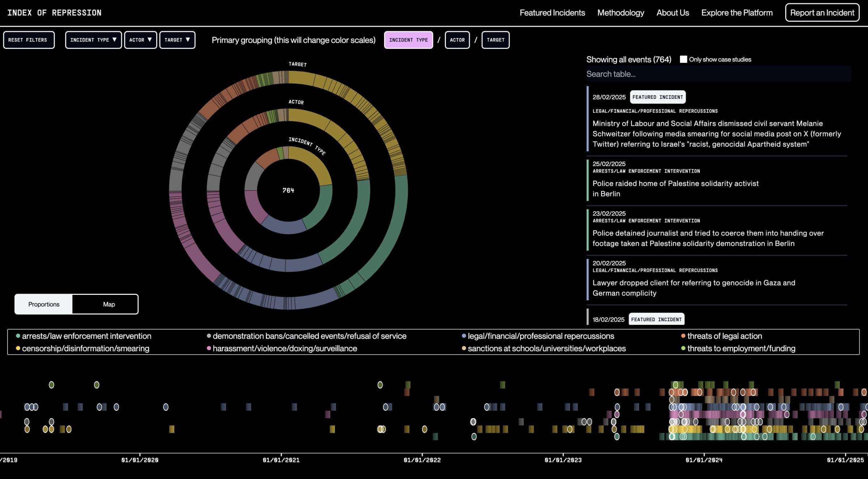The image size is (868, 479).
Task: Click the 'sanctions at schools/universities/workplaces' legend dot
Action: click(x=464, y=348)
